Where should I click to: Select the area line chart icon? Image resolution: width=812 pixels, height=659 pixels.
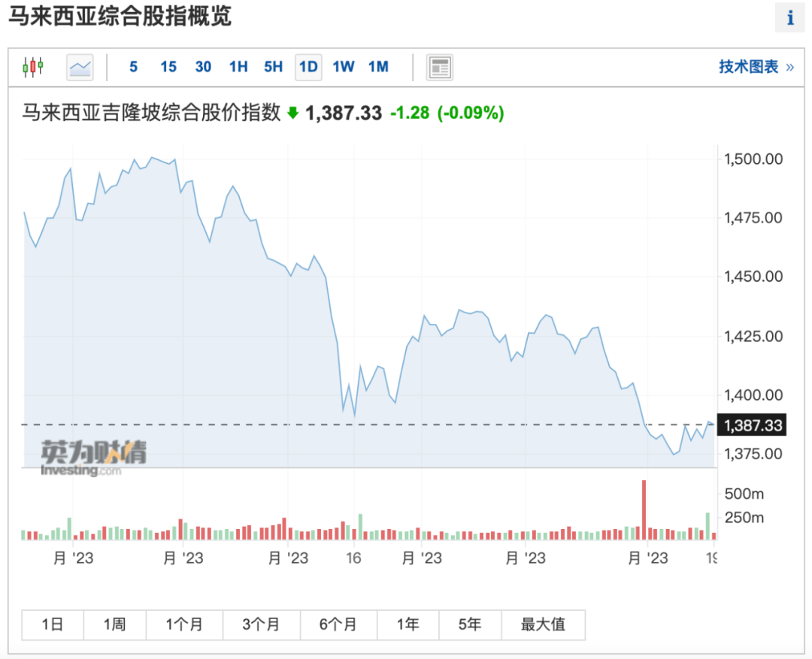coord(80,68)
